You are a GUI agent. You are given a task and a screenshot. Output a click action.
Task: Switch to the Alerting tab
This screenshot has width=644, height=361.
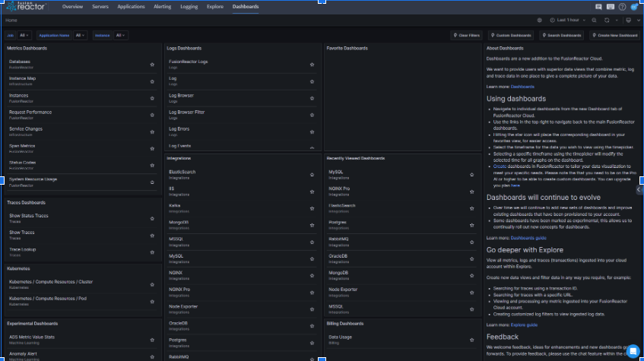coord(162,7)
